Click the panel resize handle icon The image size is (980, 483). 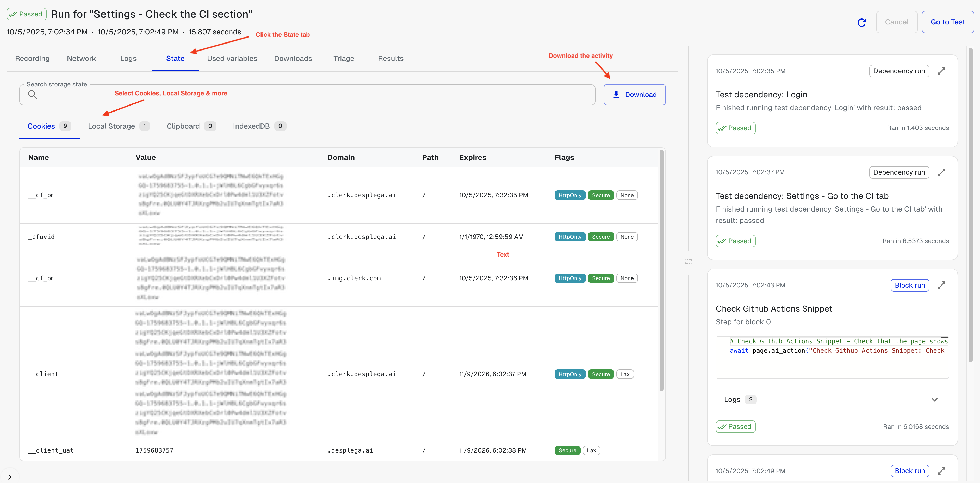tap(688, 262)
